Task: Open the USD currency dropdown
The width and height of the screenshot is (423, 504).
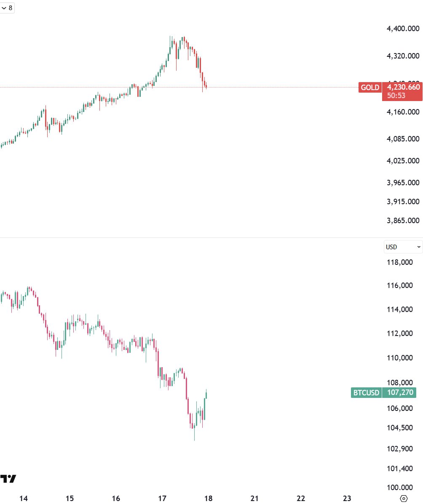Action: 403,247
